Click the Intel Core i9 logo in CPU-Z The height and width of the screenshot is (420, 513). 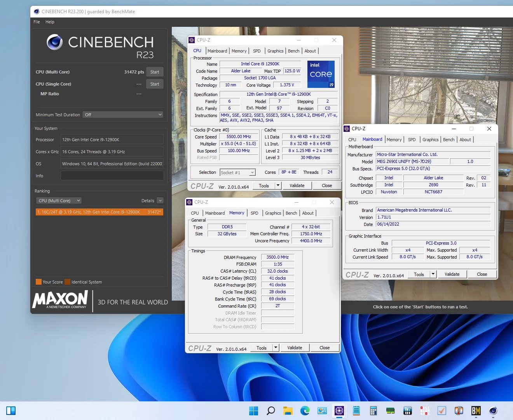pyautogui.click(x=321, y=74)
